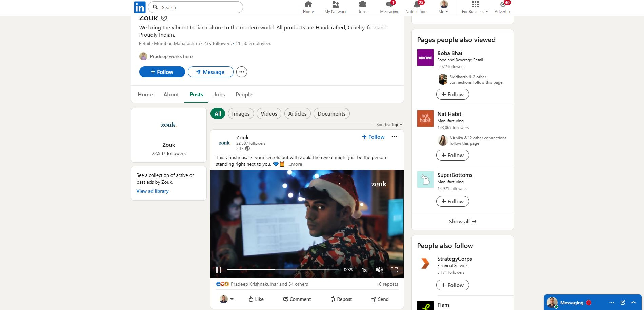The width and height of the screenshot is (644, 310).
Task: Comment on the Zouk post
Action: pyautogui.click(x=297, y=299)
